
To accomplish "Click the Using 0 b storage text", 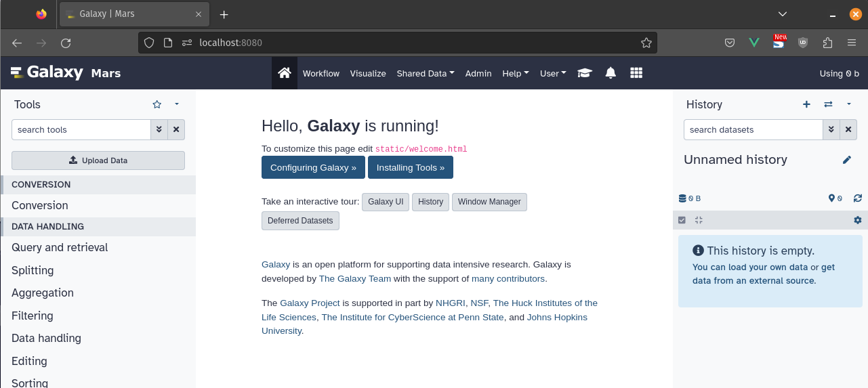I will pyautogui.click(x=839, y=73).
